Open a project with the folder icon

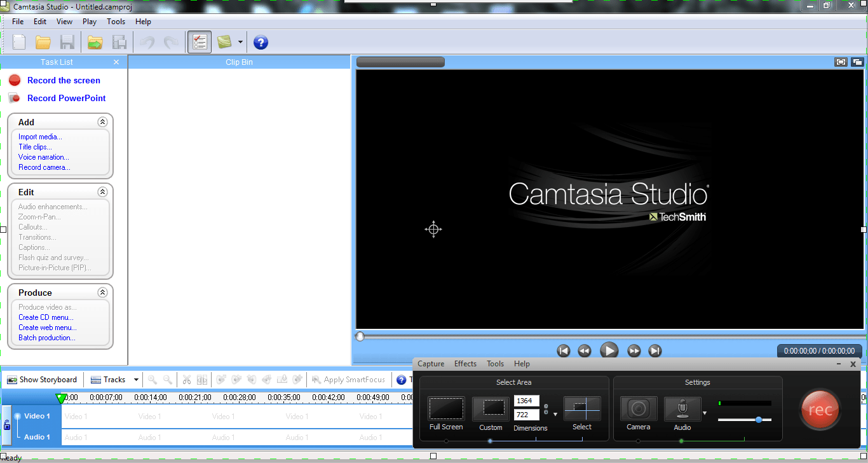coord(43,43)
